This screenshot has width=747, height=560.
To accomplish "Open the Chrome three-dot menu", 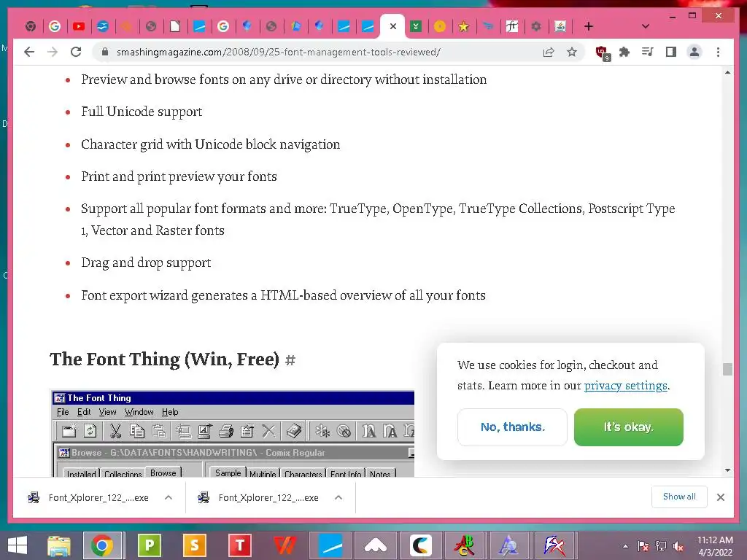I will pyautogui.click(x=718, y=52).
